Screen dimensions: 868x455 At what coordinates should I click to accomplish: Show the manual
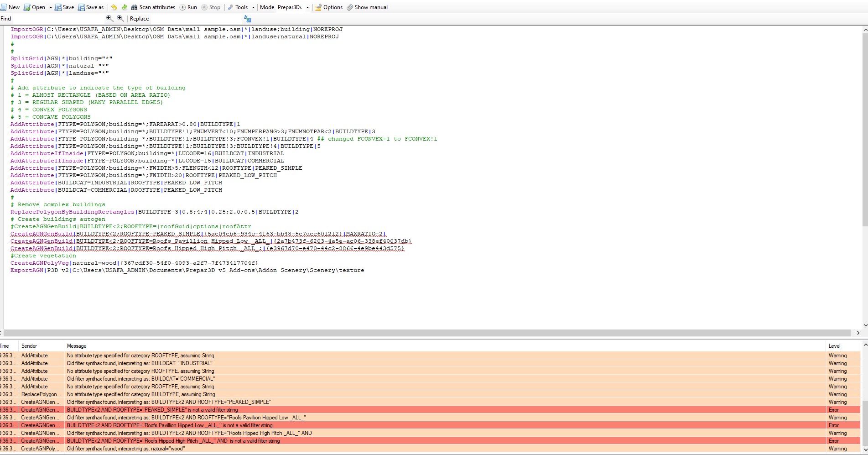click(x=367, y=7)
